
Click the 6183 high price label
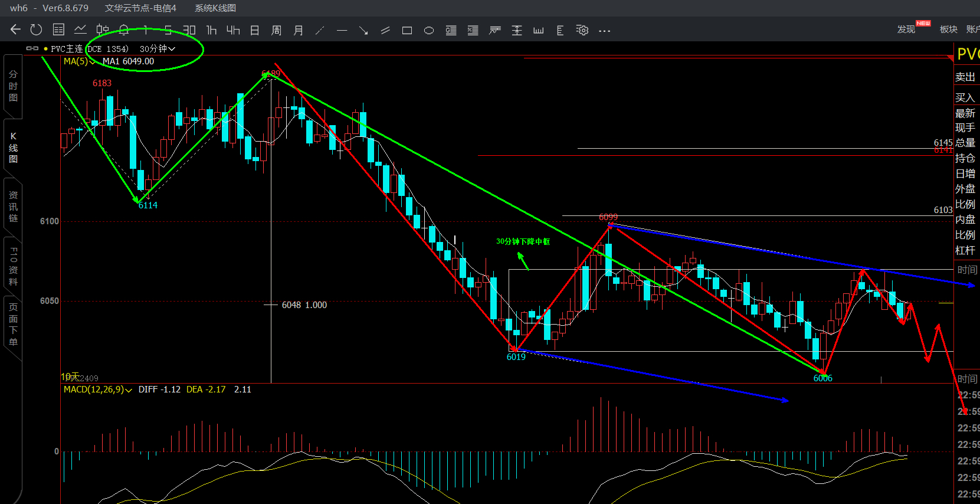pos(102,83)
